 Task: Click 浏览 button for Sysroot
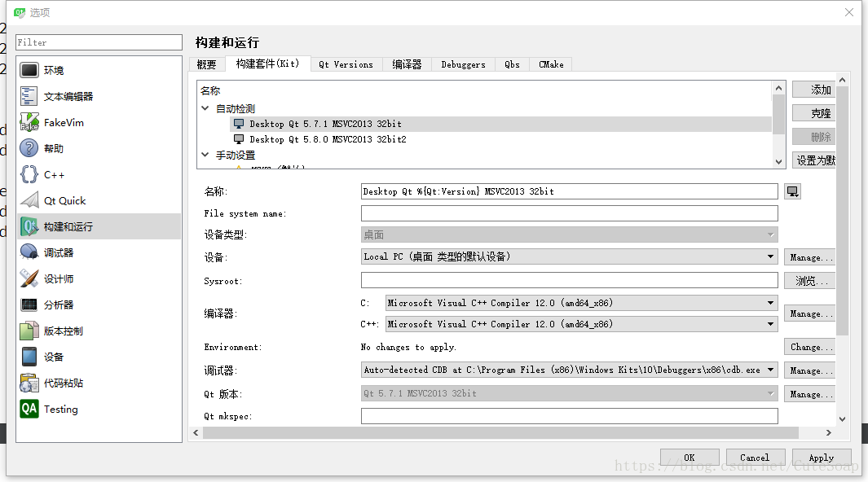coord(809,281)
